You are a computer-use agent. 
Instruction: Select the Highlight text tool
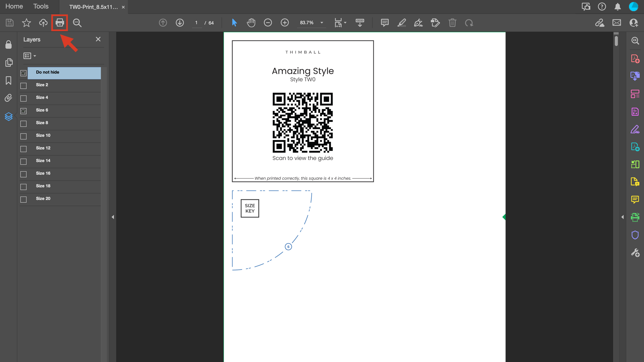tap(401, 23)
